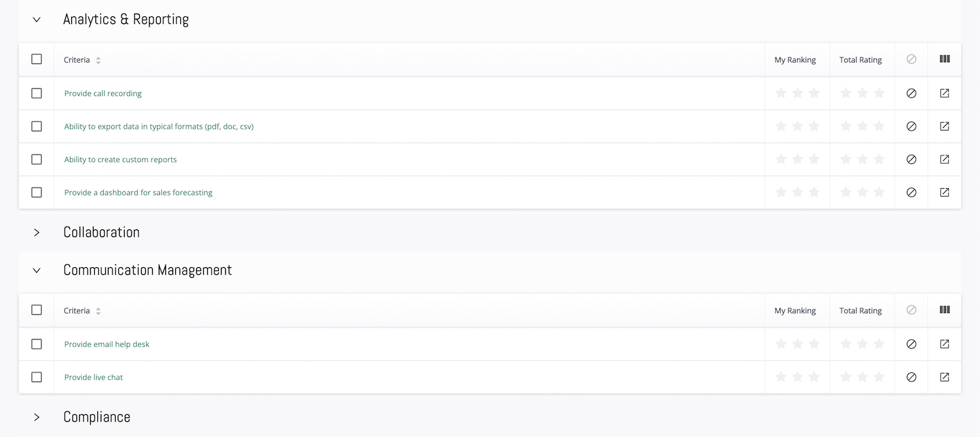Click the exclude icon for 'Ability to create custom reports'
Screen dimensions: 980x437
tap(911, 159)
